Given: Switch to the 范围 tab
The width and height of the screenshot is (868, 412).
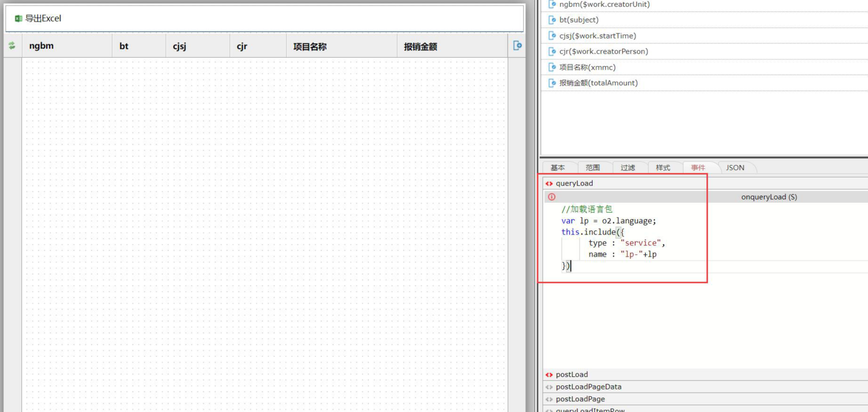Looking at the screenshot, I should click(593, 168).
